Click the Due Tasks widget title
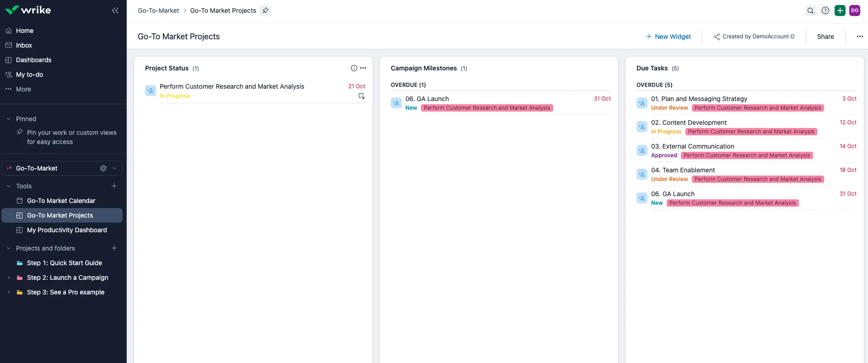The height and width of the screenshot is (363, 868). (652, 68)
